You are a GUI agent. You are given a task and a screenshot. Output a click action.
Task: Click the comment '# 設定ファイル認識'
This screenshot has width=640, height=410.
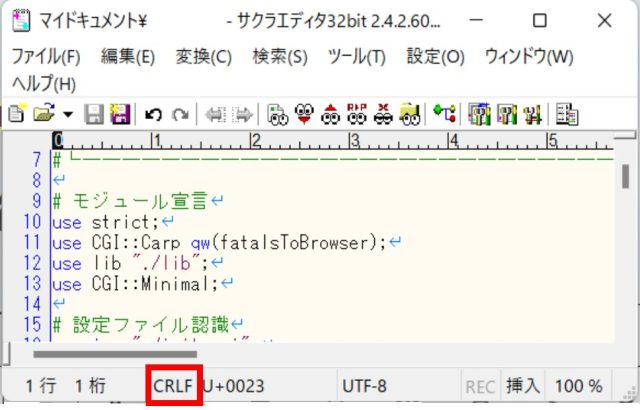point(140,325)
